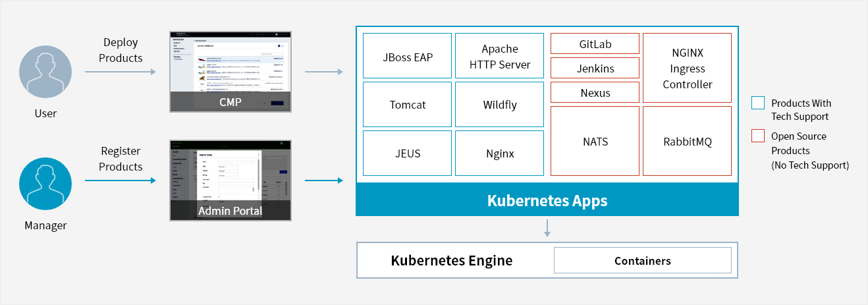Click the red Open Source Products swatch

[x=758, y=136]
